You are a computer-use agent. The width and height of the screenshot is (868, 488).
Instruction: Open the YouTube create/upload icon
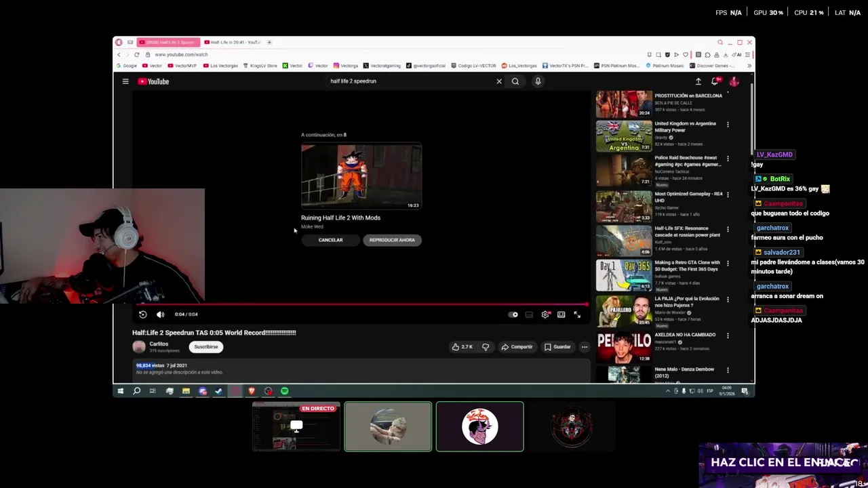[x=698, y=81]
